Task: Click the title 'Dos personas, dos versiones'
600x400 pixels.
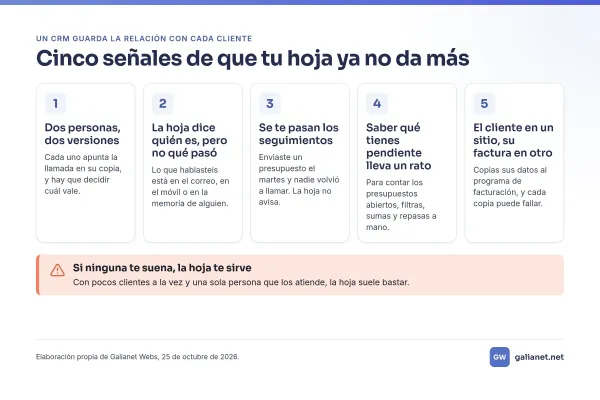Action: (82, 134)
